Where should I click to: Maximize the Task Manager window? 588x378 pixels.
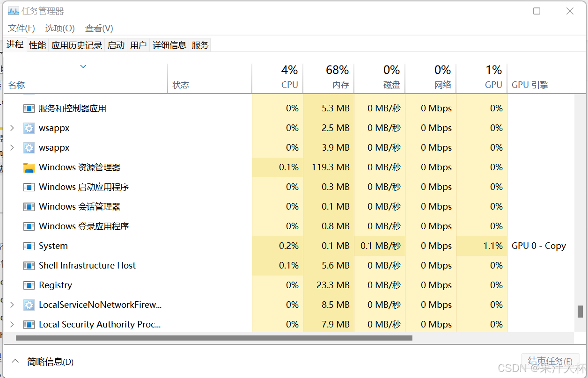pyautogui.click(x=537, y=11)
